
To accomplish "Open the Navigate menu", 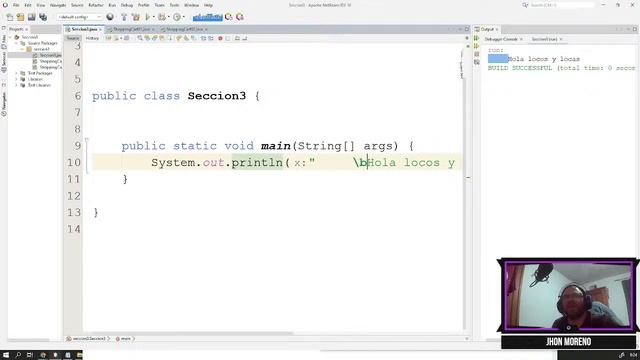I will pyautogui.click(x=58, y=5).
